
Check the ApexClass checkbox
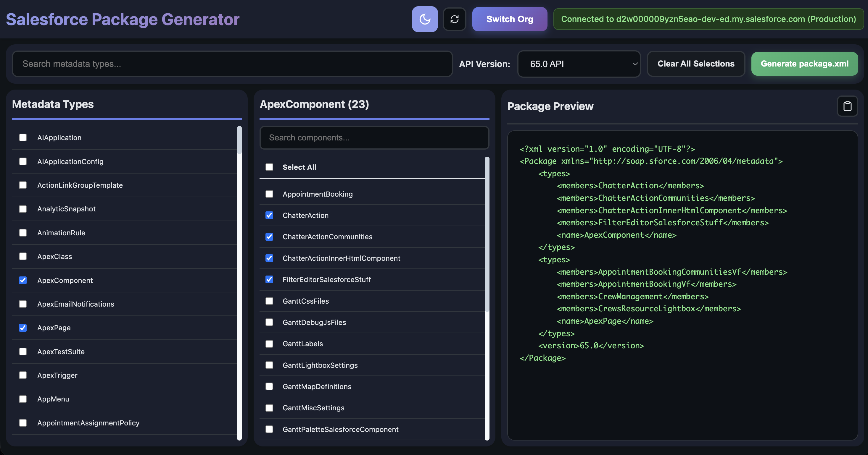(x=23, y=256)
